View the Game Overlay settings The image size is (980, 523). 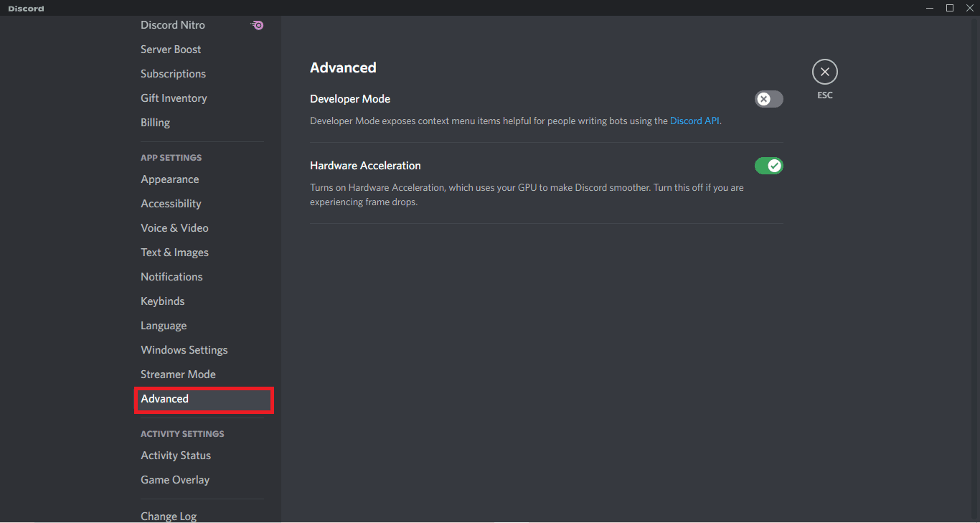(175, 479)
